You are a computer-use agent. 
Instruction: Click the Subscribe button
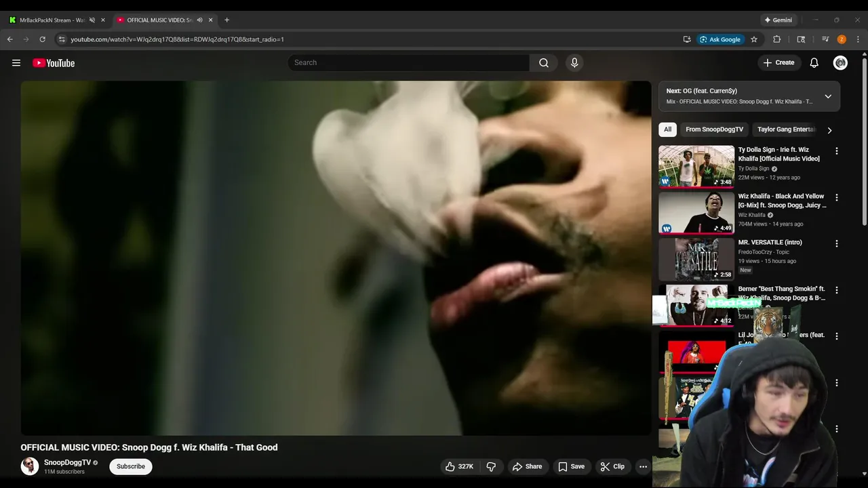point(131,466)
